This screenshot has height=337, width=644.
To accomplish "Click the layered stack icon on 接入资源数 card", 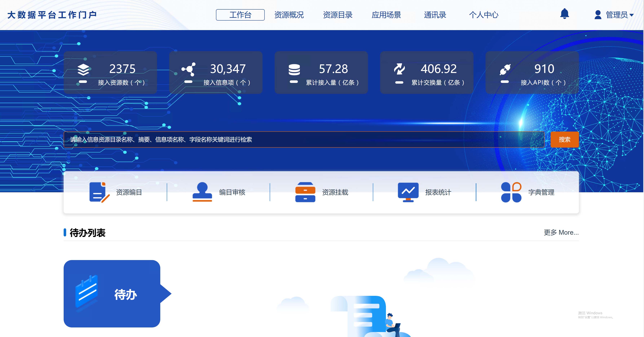I will coord(83,70).
